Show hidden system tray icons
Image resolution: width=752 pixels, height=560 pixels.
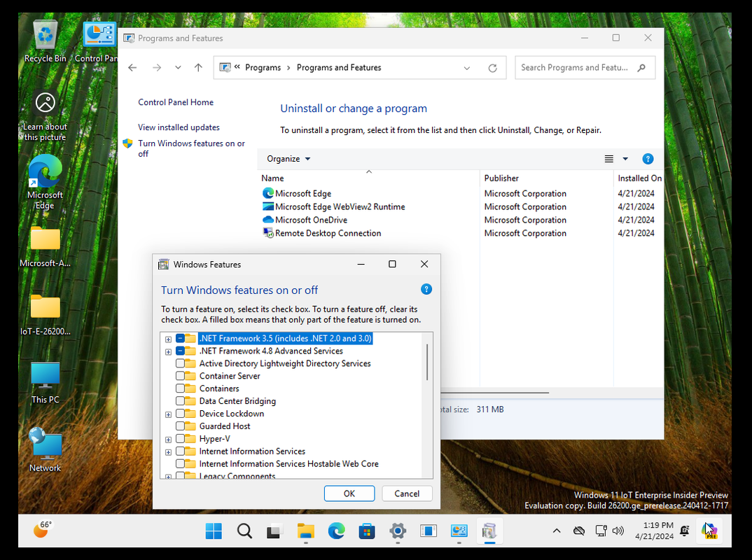(x=557, y=531)
